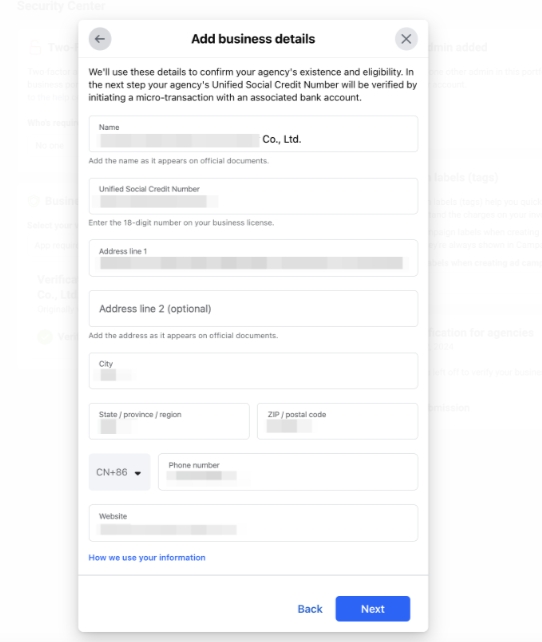Click the Name input field
The width and height of the screenshot is (542, 642).
coord(253,134)
